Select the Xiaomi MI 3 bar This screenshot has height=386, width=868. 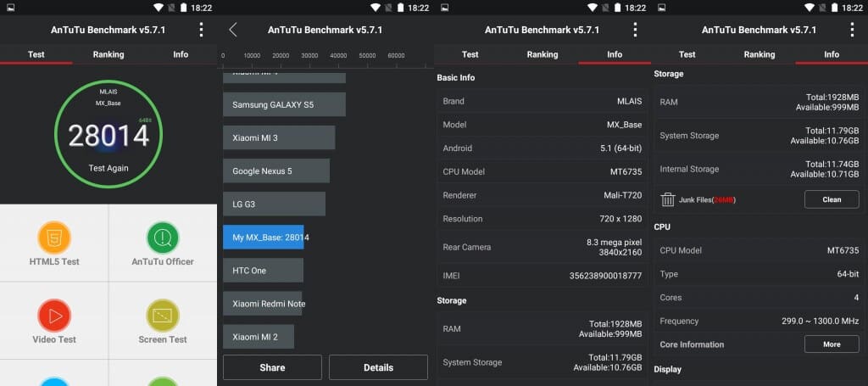pyautogui.click(x=279, y=137)
